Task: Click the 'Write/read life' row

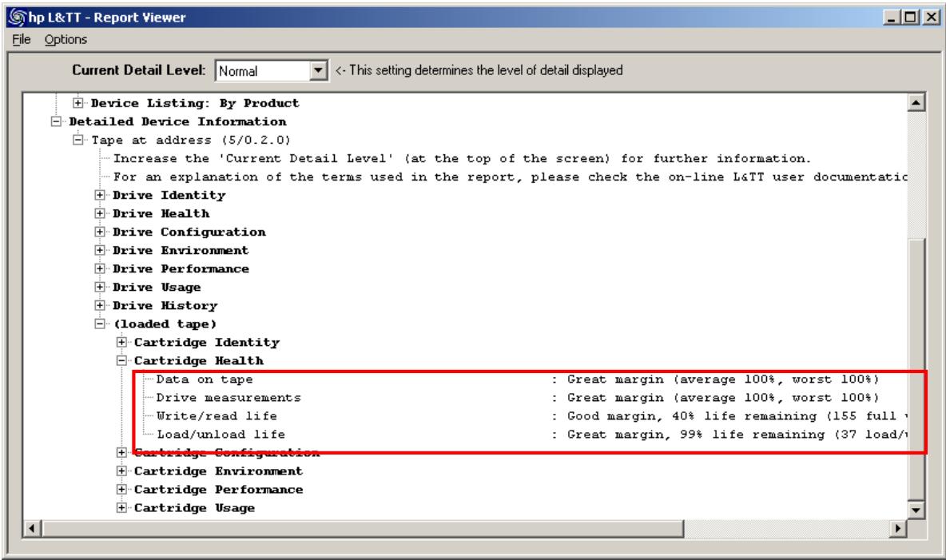Action: tap(531, 415)
